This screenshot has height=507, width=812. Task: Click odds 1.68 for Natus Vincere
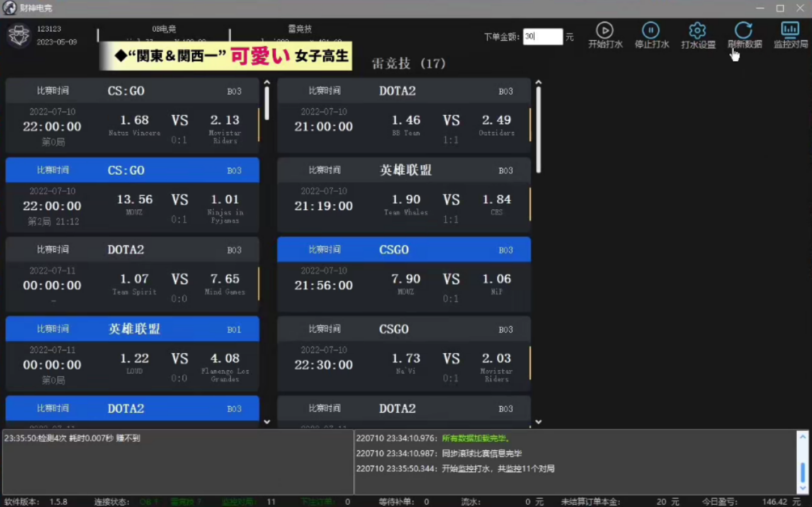[x=134, y=120]
